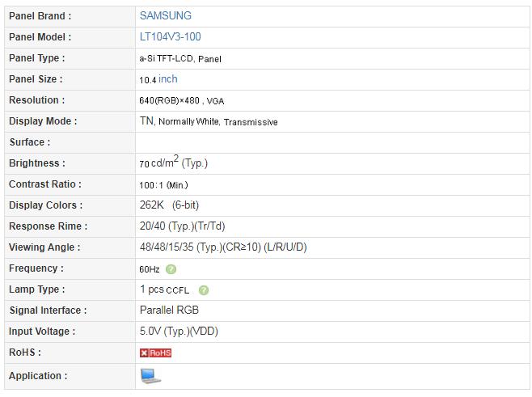Image resolution: width=532 pixels, height=397 pixels.
Task: Click the '70 cd/m2 (Typ.)' value
Action: 173,162
